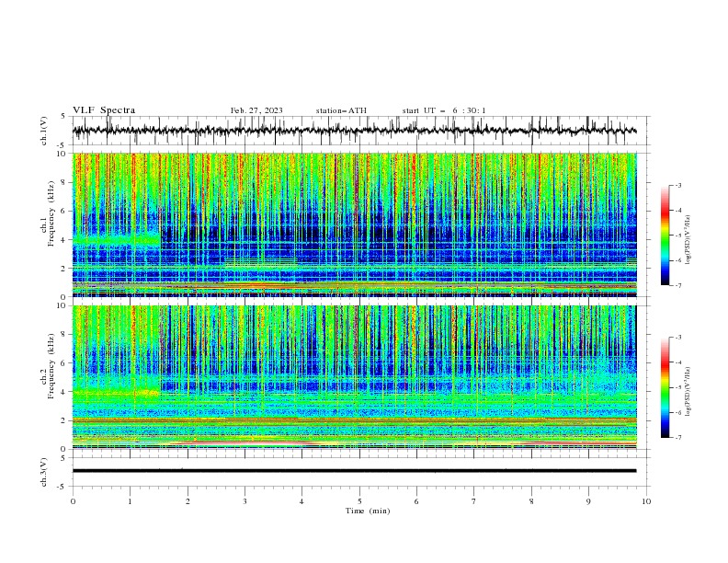
Task: Select the "start UT = 6 :30: 1" text
Action: [x=444, y=110]
